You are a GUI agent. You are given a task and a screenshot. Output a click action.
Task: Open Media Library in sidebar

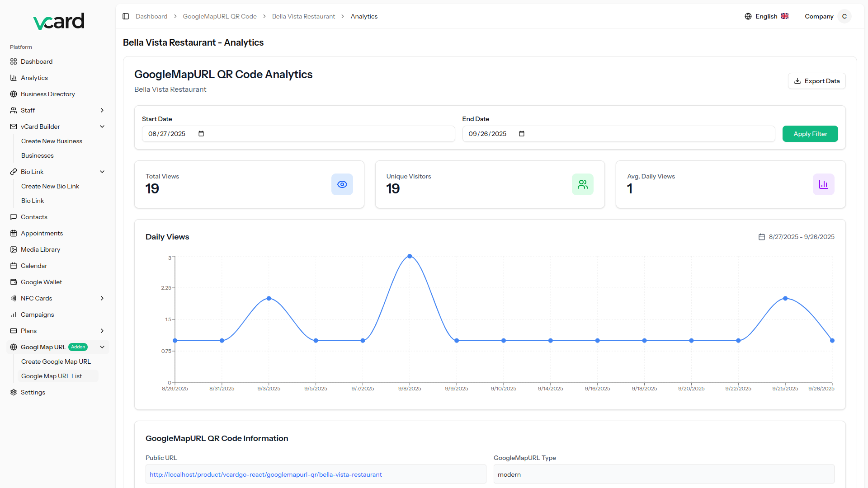40,249
